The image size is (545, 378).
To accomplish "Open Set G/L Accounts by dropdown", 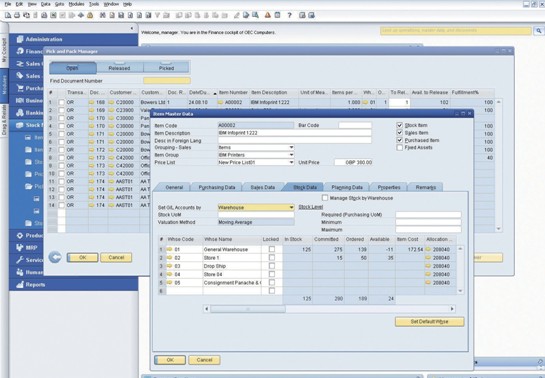I will (291, 207).
